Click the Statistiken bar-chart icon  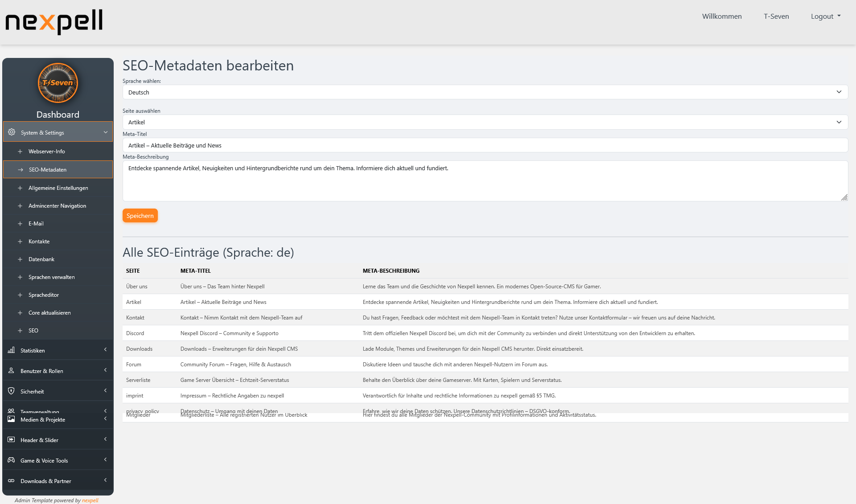coord(11,350)
